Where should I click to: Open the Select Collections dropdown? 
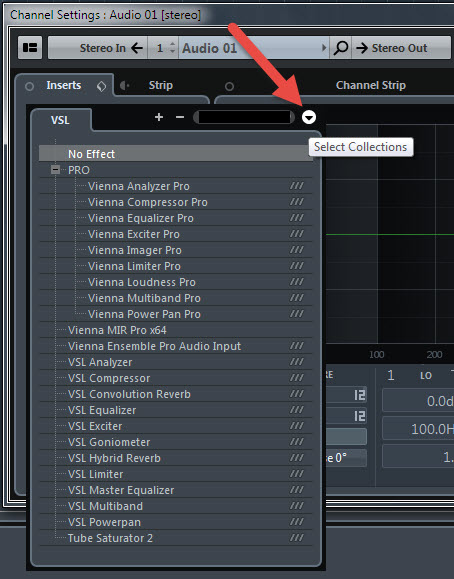pyautogui.click(x=309, y=117)
